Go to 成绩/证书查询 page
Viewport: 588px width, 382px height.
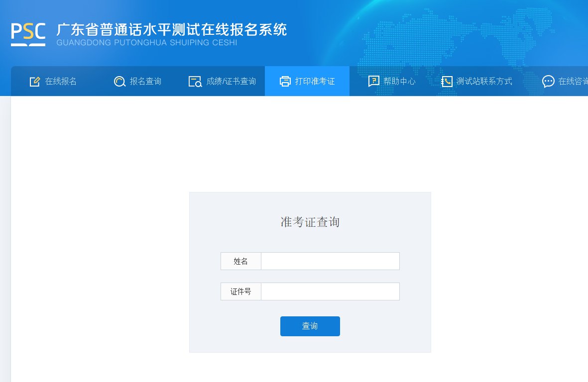point(223,81)
